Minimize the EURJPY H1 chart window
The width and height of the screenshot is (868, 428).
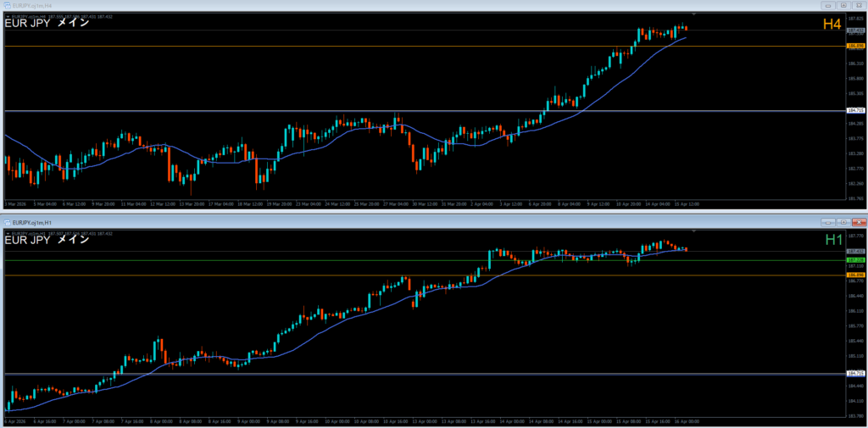click(827, 220)
